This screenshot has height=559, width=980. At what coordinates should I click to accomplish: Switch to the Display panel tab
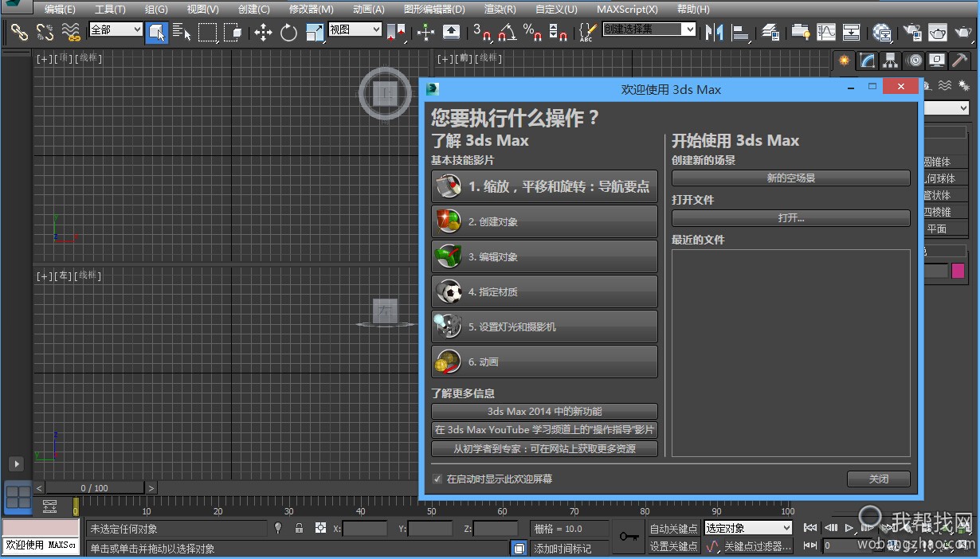click(x=938, y=61)
